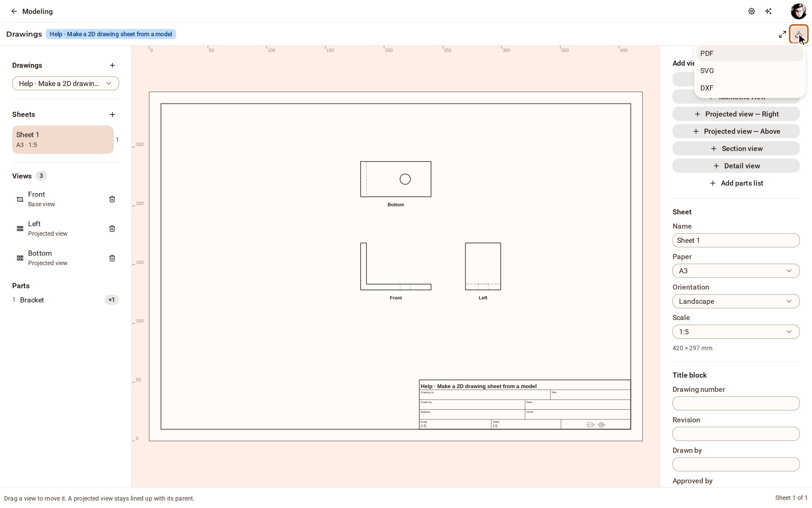Select the L-shaped Front view on canvas
This screenshot has height=508, width=812.
click(396, 266)
